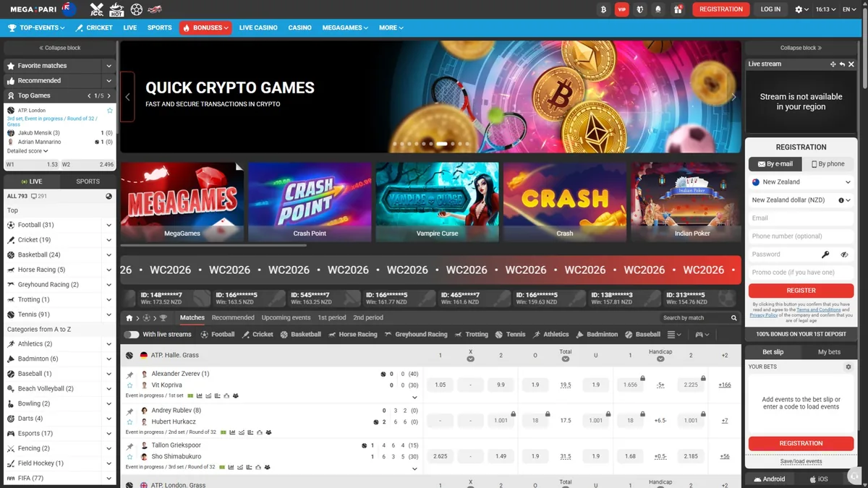Viewport: 868px width, 488px height.
Task: Open the 16:13 time zone dropdown
Action: [x=825, y=9]
